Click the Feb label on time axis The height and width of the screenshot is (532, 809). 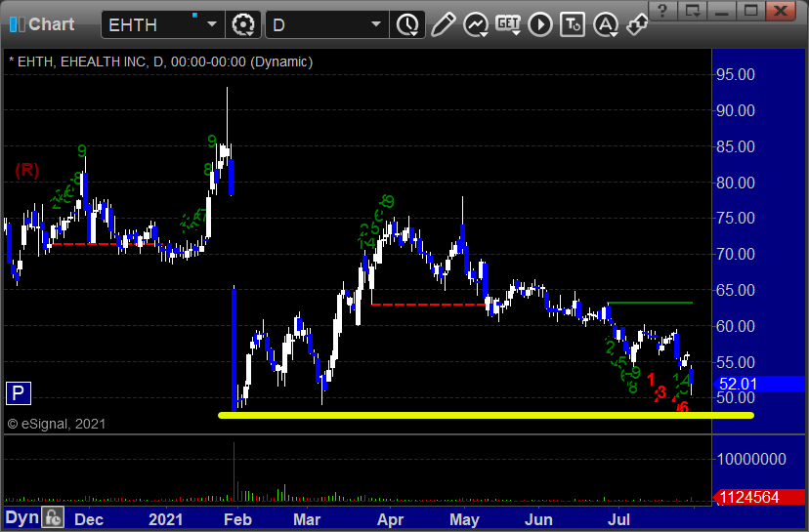237,519
